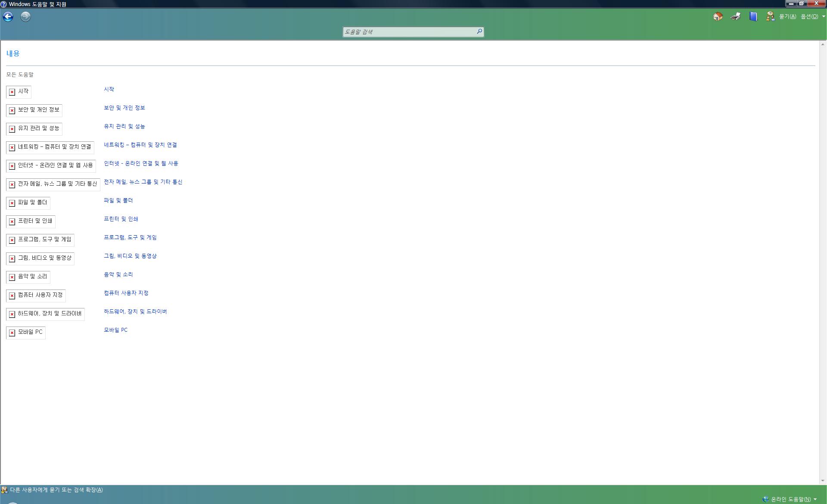This screenshot has height=504, width=827.
Task: Open the 프로그램, 도구 및 게임 link
Action: point(130,237)
